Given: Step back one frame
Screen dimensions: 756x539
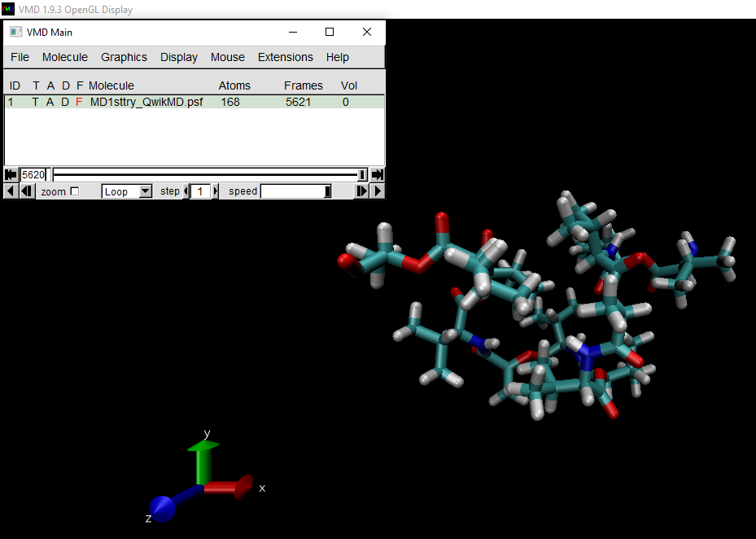Looking at the screenshot, I should click(x=27, y=191).
